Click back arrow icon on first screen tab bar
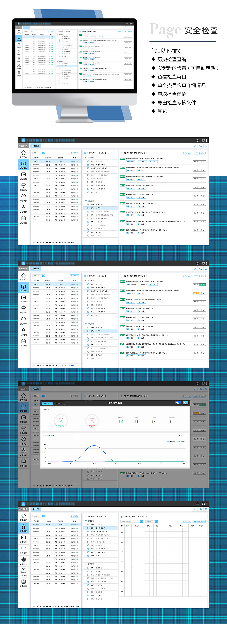The image size is (227, 644). (200, 146)
